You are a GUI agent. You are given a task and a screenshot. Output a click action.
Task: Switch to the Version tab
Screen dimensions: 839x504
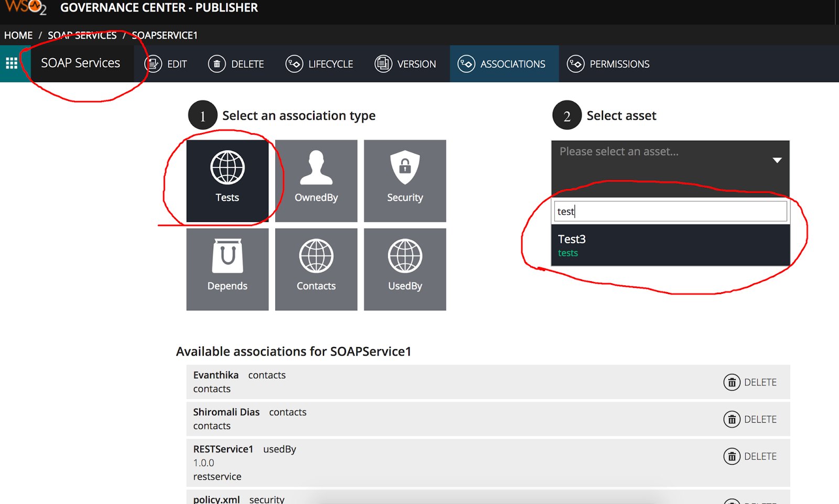click(405, 64)
